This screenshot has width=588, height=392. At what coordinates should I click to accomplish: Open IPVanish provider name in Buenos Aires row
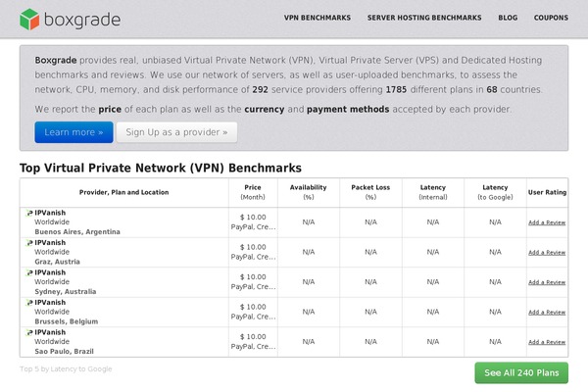click(x=50, y=213)
